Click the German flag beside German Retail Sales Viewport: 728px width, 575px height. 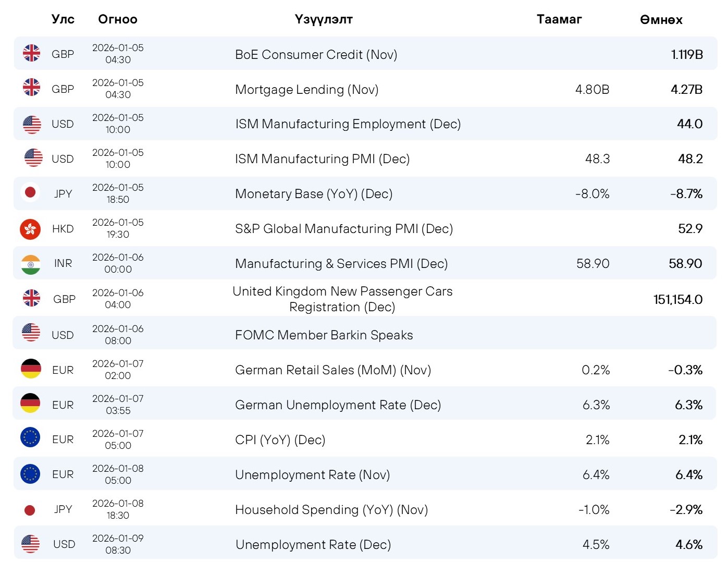pos(31,369)
